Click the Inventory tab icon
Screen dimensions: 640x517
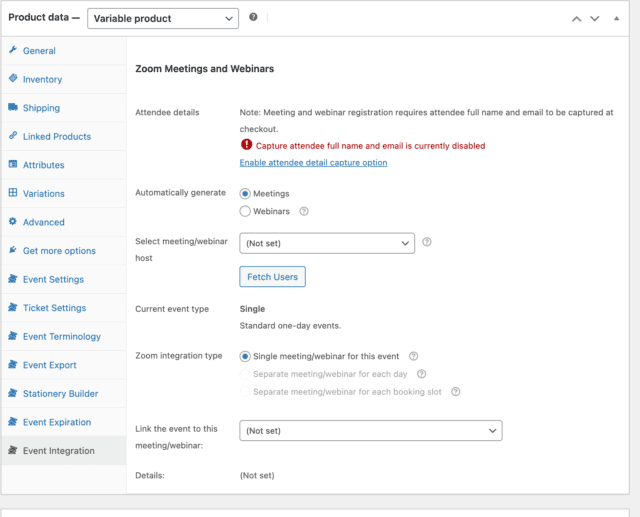(x=12, y=79)
